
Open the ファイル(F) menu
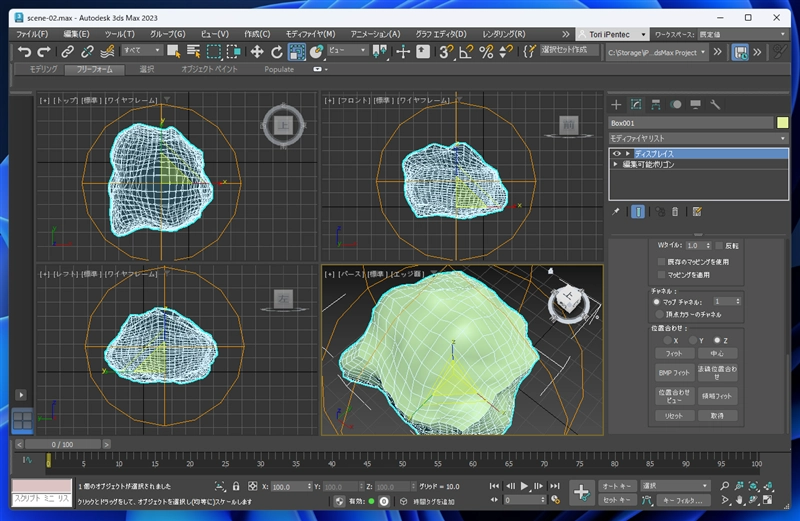tap(32, 34)
